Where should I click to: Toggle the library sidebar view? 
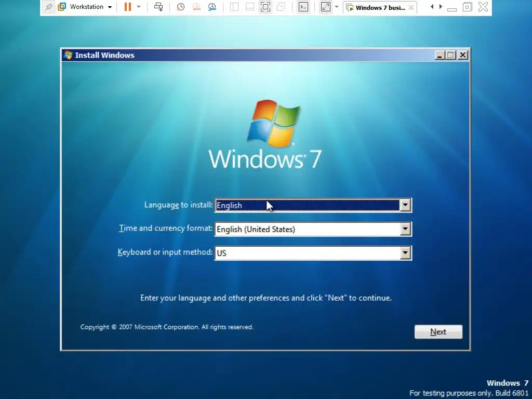tap(234, 7)
